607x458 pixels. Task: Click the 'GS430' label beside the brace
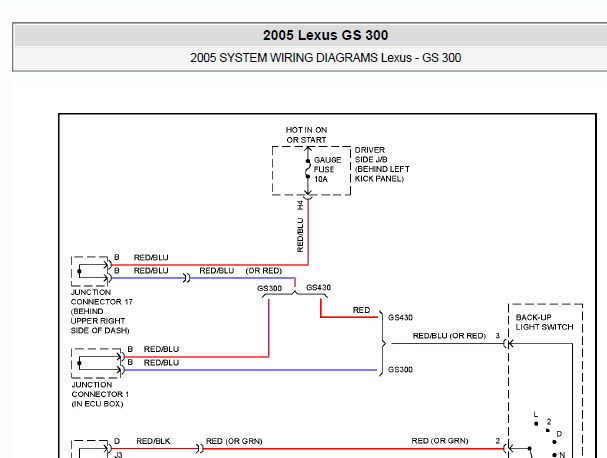pyautogui.click(x=400, y=317)
